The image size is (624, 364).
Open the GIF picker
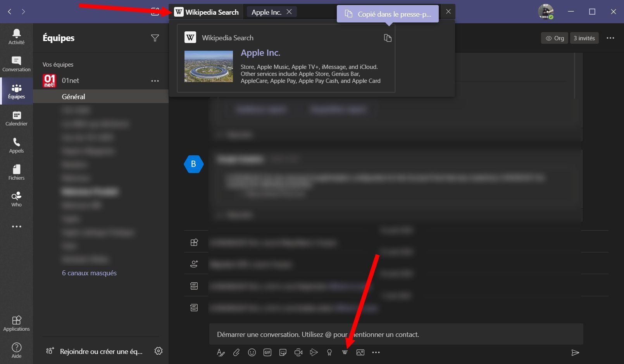pos(267,352)
